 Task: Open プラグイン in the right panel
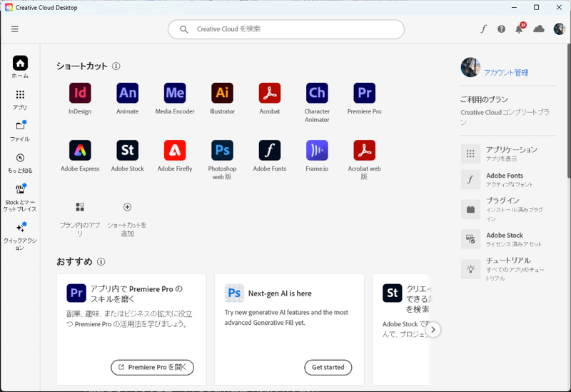coord(508,209)
